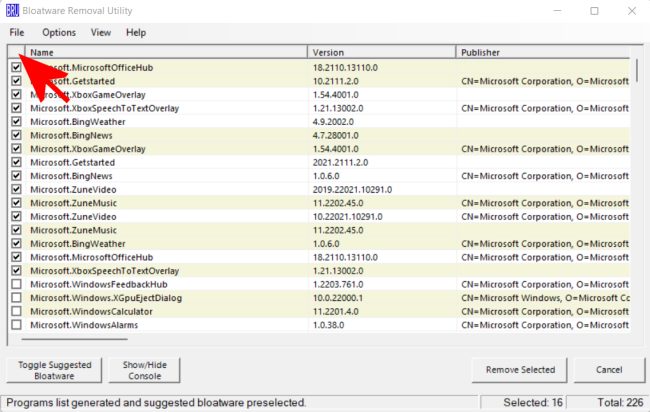Click publisher cell 'CN=Microsoft Windows, O=Microsoft Cc'

click(546, 298)
